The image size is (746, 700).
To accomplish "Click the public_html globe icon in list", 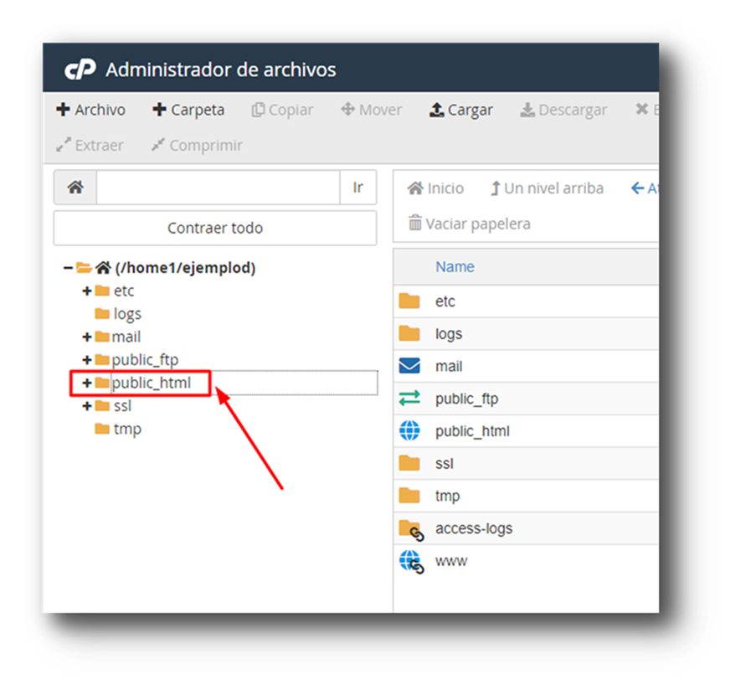I will 409,431.
